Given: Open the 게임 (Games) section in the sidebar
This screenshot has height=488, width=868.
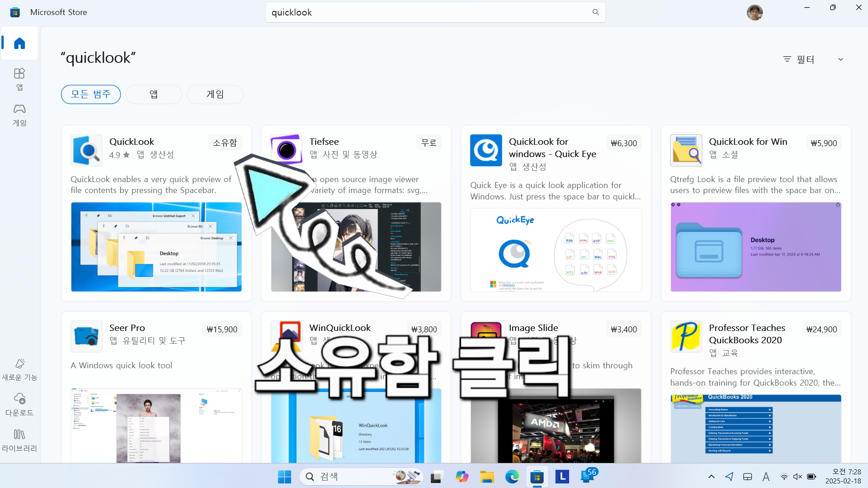Looking at the screenshot, I should (20, 115).
